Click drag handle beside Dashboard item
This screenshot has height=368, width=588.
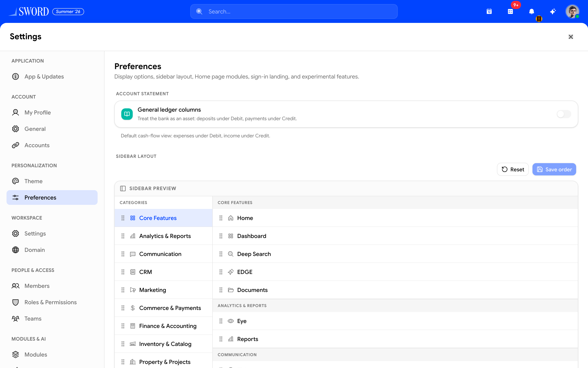(221, 236)
